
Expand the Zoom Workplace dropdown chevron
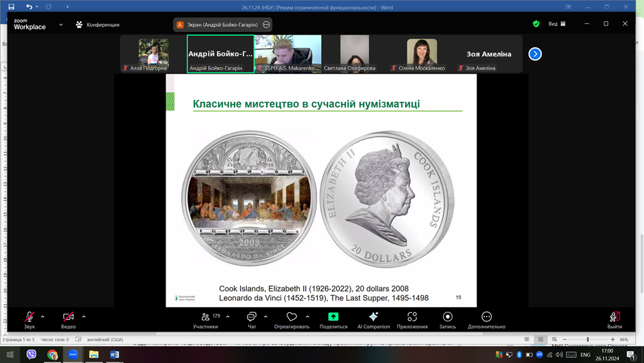point(61,25)
